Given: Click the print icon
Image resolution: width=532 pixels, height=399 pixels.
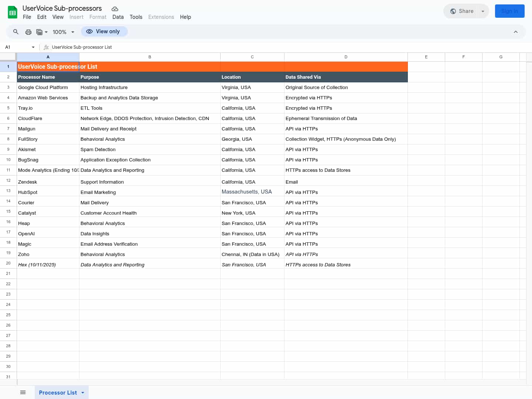Looking at the screenshot, I should point(28,32).
